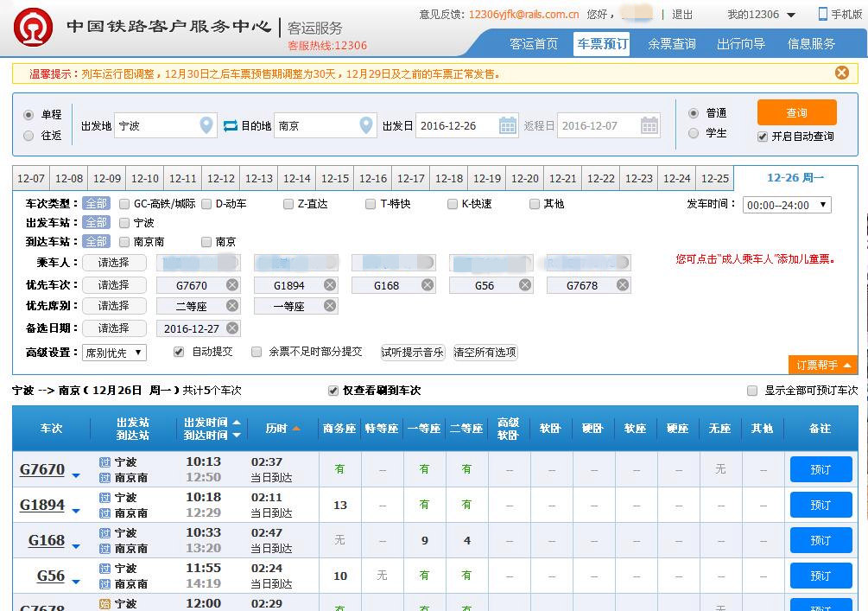The image size is (868, 611).
Task: Select the 往返 round-trip radio button
Action: (x=29, y=136)
